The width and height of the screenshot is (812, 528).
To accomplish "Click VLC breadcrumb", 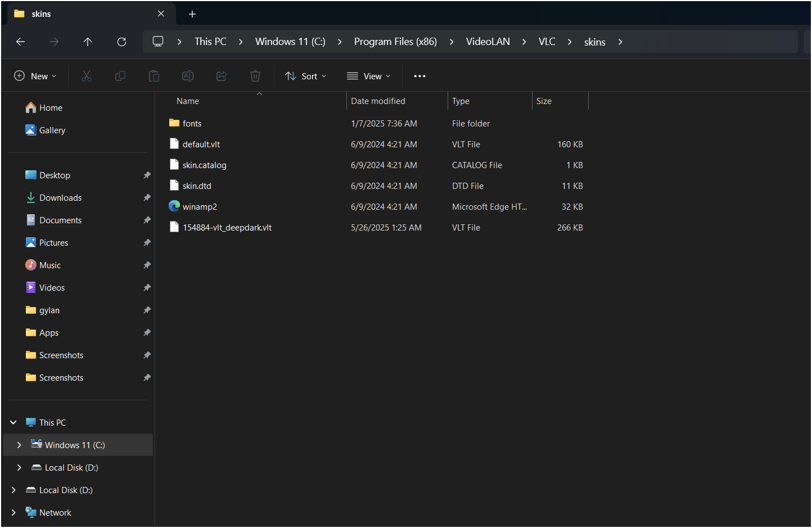I will point(547,42).
